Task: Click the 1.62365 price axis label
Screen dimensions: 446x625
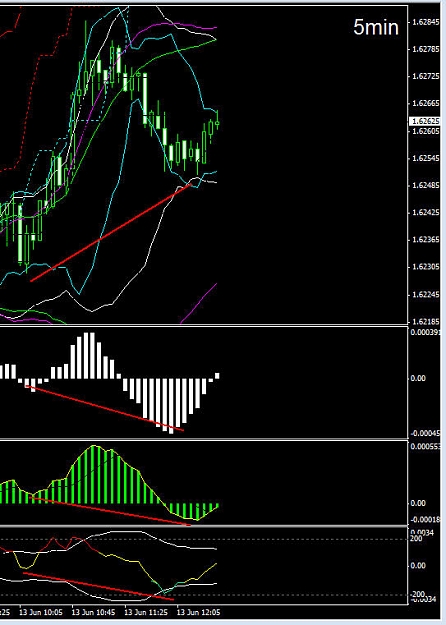Action: tap(425, 240)
